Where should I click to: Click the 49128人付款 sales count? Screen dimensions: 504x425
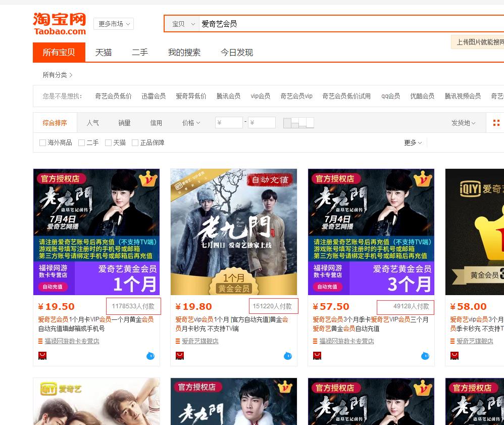pos(411,306)
